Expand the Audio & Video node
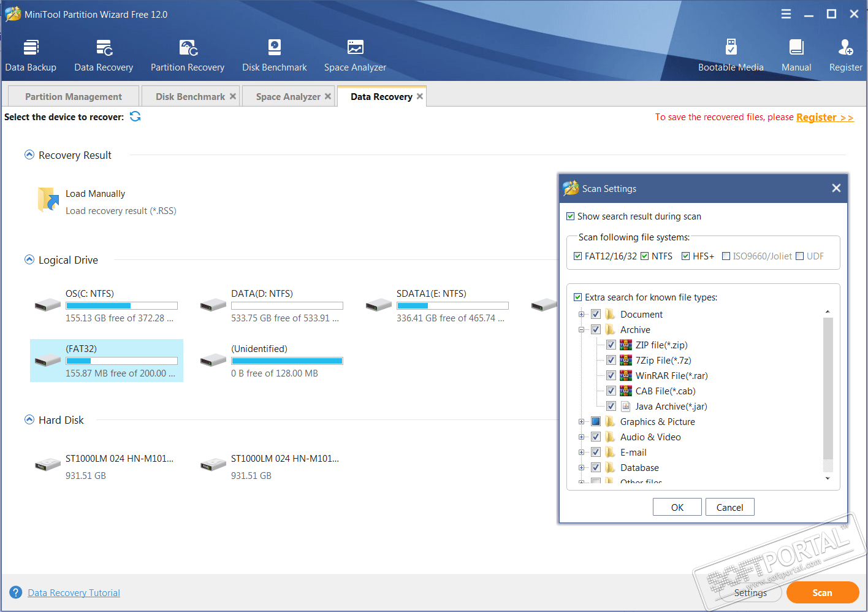 click(582, 437)
